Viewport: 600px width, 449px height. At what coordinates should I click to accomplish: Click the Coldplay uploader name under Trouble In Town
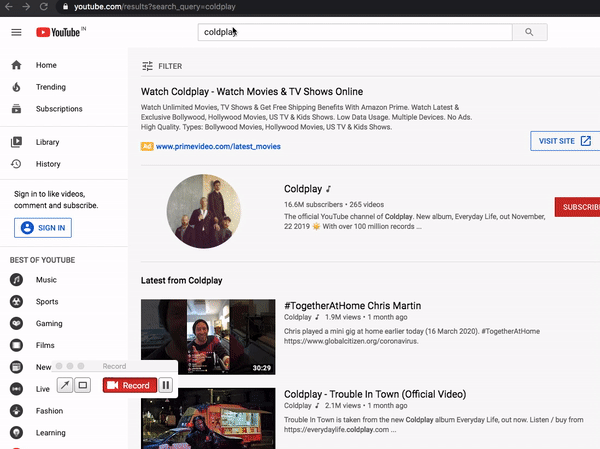click(x=298, y=405)
